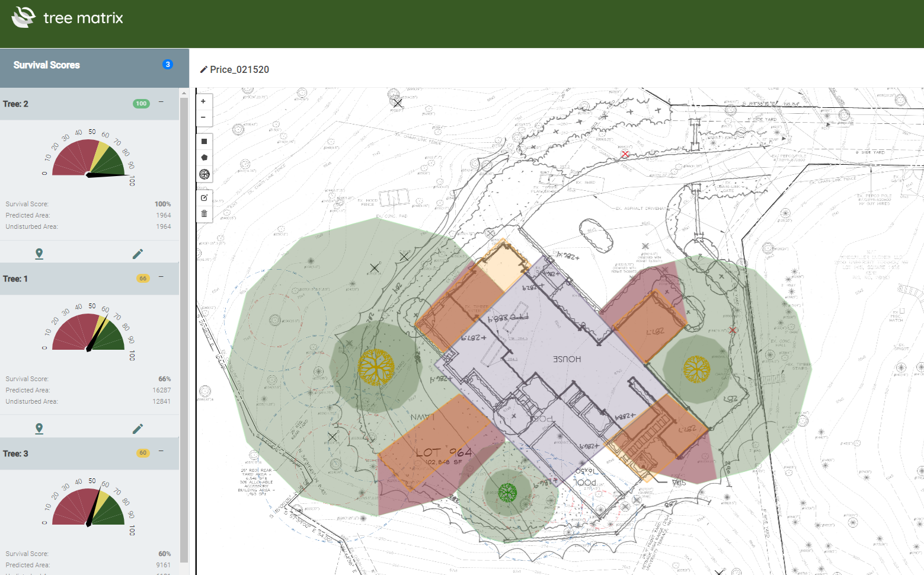The height and width of the screenshot is (575, 924).
Task: Select the large yellow tree on lawn
Action: (x=376, y=368)
